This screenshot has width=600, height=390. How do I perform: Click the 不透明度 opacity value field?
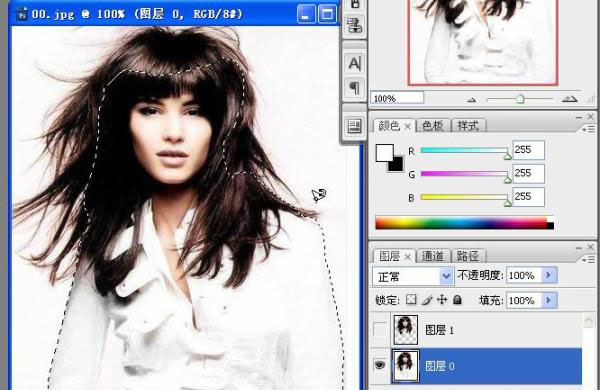click(x=524, y=275)
